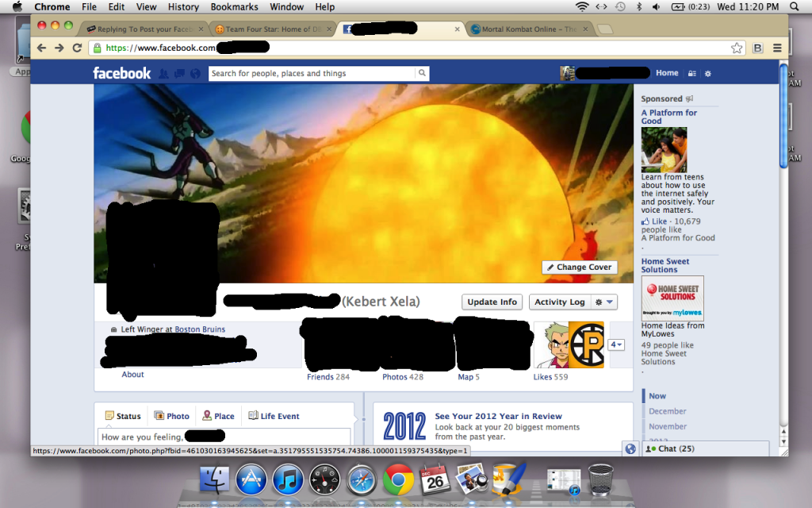Switch to Replying To Post tab

point(144,29)
